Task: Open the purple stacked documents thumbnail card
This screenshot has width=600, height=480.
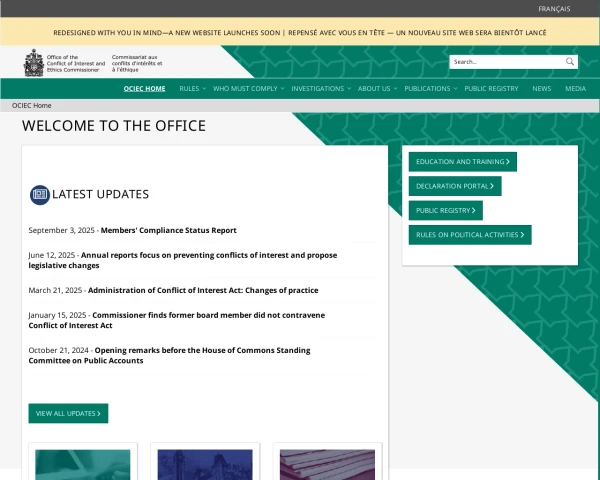Action: [328, 464]
